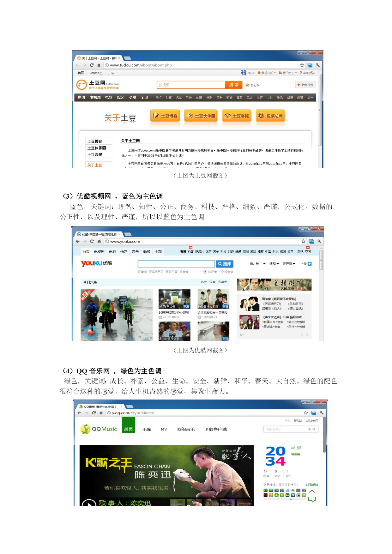The width and height of the screenshot is (392, 554).
Task: Bookmark the Youku page with star icon
Action: [x=304, y=241]
